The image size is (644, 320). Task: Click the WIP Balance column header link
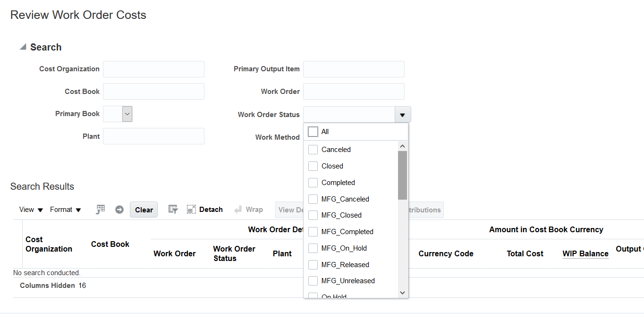coord(585,253)
